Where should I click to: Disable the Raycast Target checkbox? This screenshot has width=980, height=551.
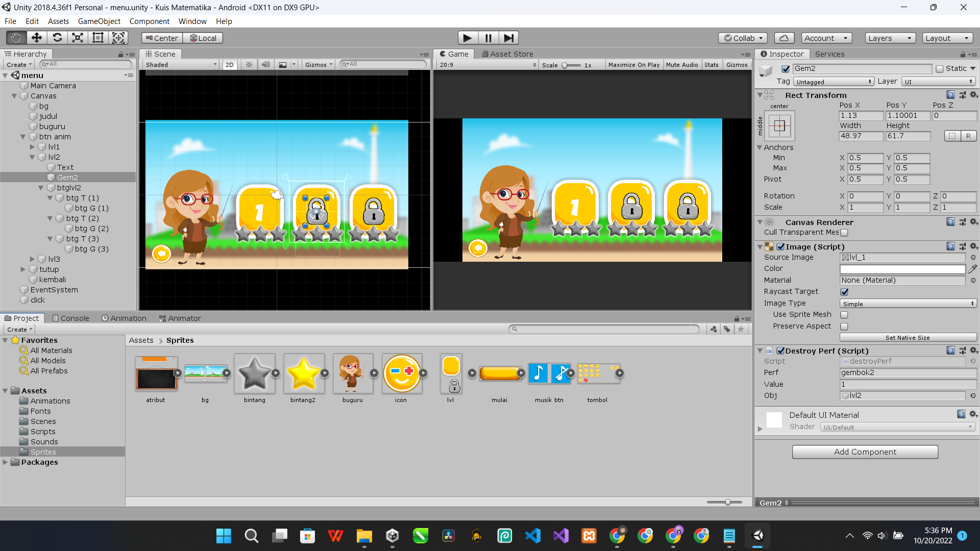[x=844, y=292]
